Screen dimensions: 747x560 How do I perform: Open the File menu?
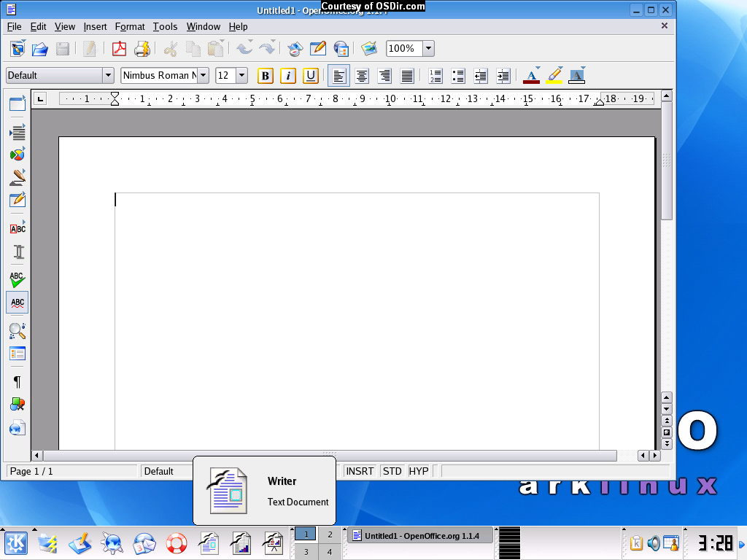[15, 27]
